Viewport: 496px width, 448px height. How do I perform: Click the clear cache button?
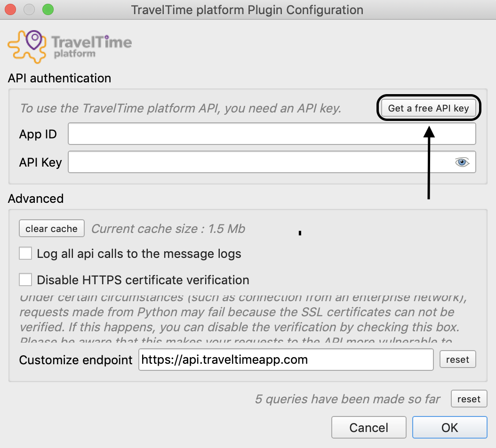coord(52,228)
